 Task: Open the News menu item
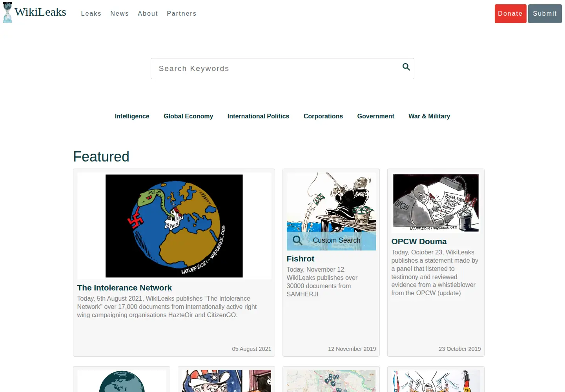point(120,13)
